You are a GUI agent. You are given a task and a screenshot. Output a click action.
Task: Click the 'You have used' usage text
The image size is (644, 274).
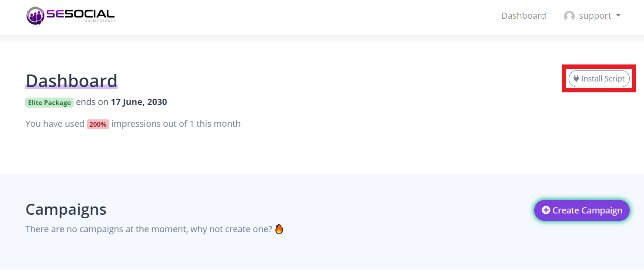click(x=55, y=124)
